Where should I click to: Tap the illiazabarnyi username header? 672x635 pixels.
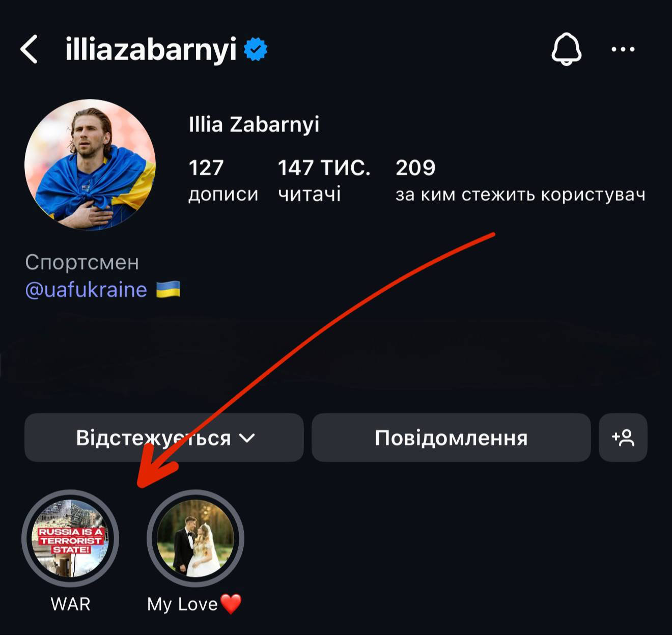[151, 49]
